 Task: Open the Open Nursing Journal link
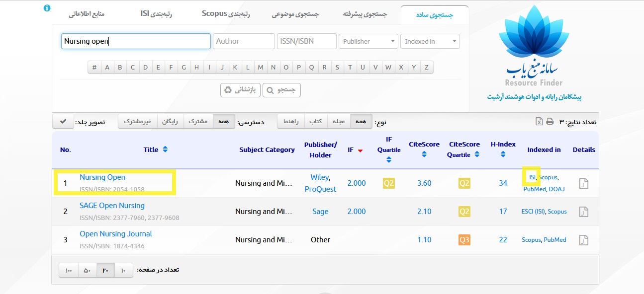tap(116, 234)
